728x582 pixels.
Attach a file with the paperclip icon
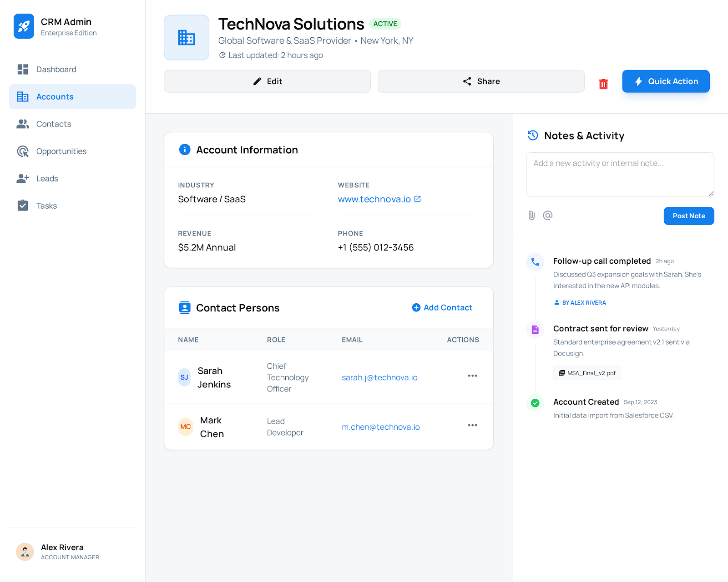click(531, 216)
